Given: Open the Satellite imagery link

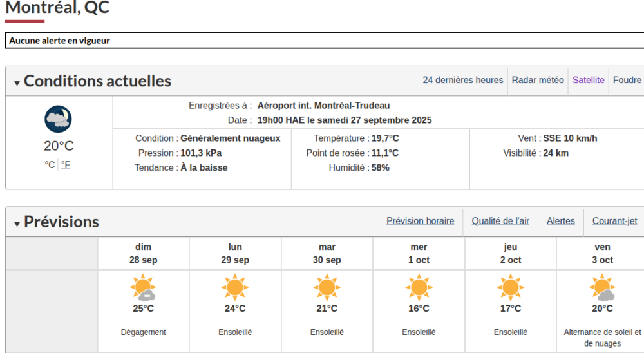Looking at the screenshot, I should [589, 80].
